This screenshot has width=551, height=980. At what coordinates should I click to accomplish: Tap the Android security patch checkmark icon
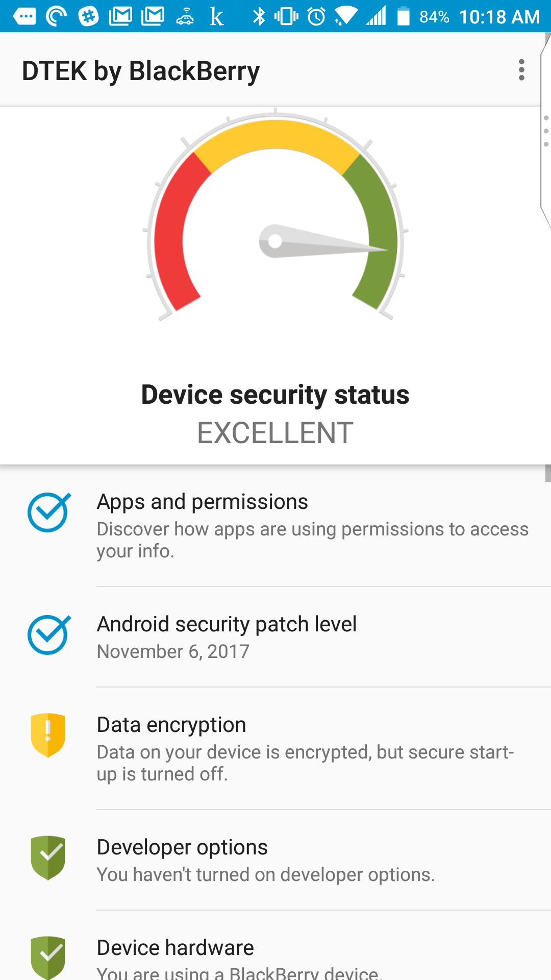coord(48,634)
